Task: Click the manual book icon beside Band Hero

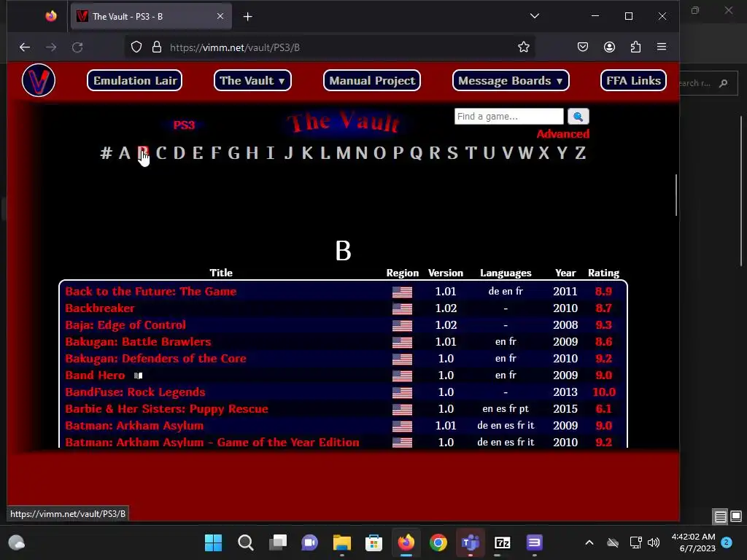Action: click(x=138, y=376)
